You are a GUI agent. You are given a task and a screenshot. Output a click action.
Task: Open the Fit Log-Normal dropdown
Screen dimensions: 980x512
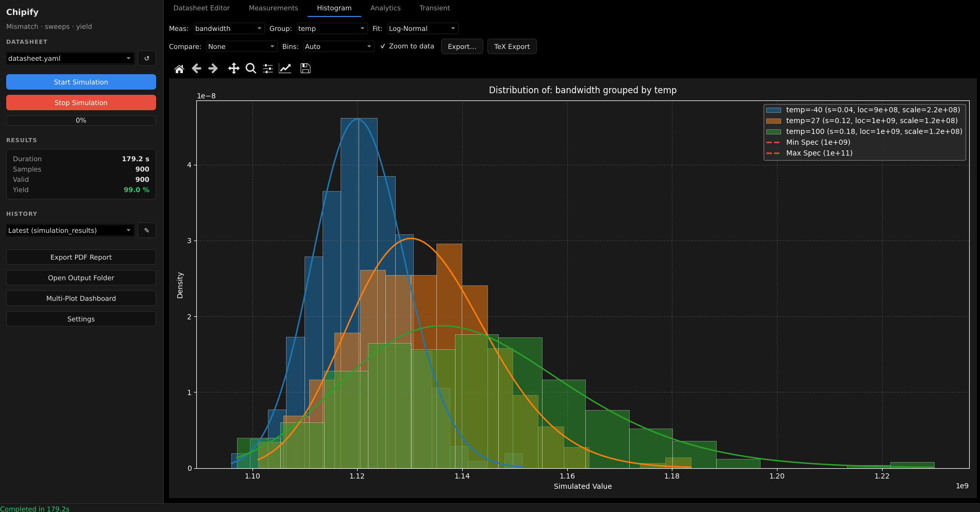(423, 28)
